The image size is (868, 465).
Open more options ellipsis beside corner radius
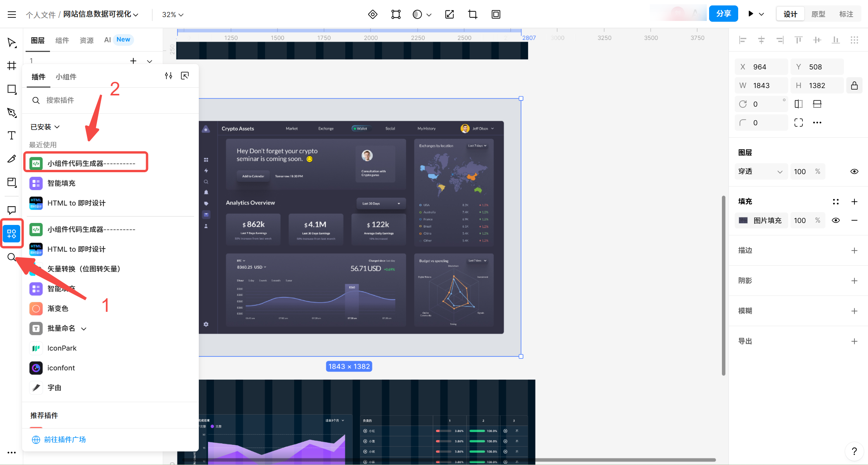(817, 123)
